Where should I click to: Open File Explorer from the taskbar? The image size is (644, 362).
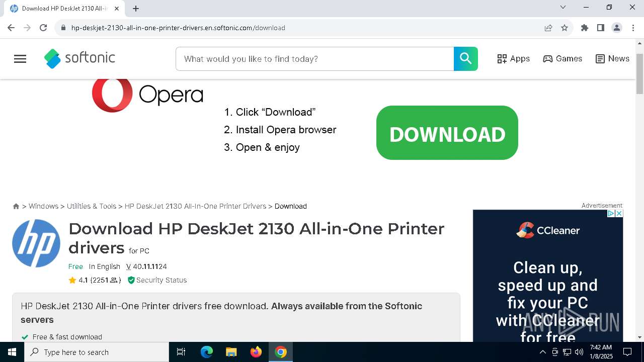coord(231,352)
